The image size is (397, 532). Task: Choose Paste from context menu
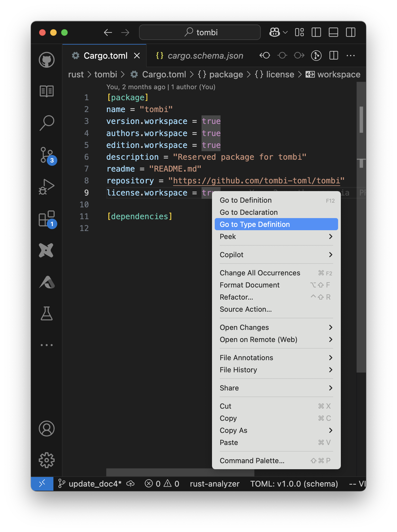pyautogui.click(x=276, y=443)
